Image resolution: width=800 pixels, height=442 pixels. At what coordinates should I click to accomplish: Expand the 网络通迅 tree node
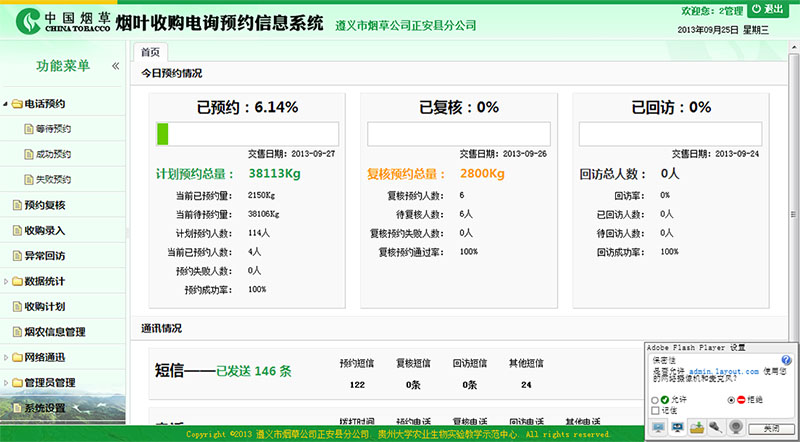click(5, 357)
